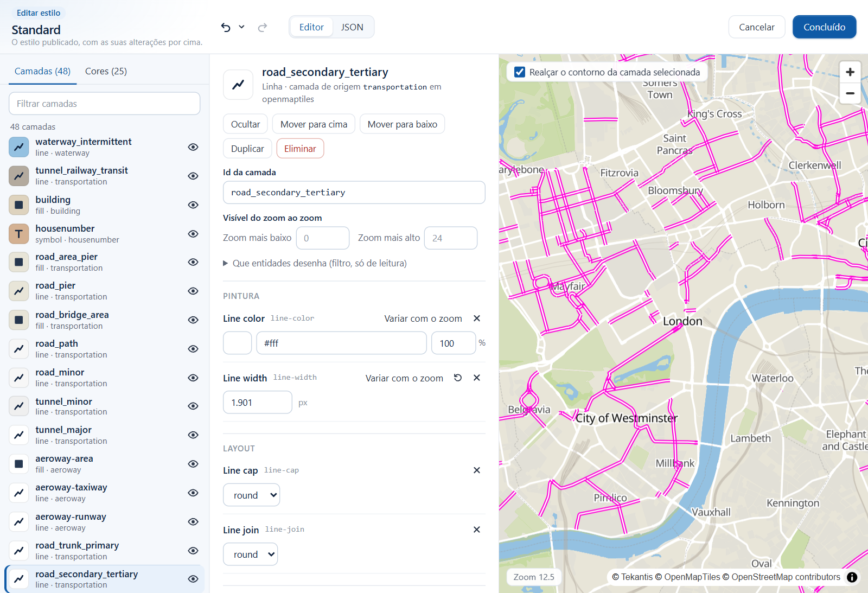
Task: Remove the Line width property
Action: click(x=477, y=378)
